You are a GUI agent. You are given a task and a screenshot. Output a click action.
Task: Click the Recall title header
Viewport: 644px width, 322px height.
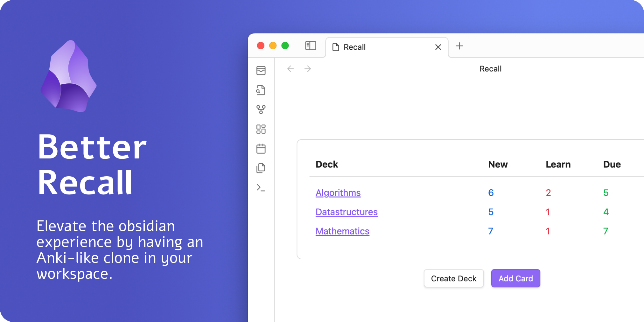pos(491,69)
